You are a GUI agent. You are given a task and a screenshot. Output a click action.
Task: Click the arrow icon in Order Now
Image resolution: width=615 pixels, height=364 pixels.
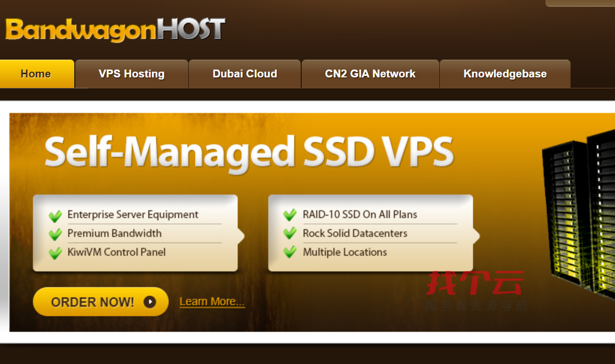click(150, 302)
